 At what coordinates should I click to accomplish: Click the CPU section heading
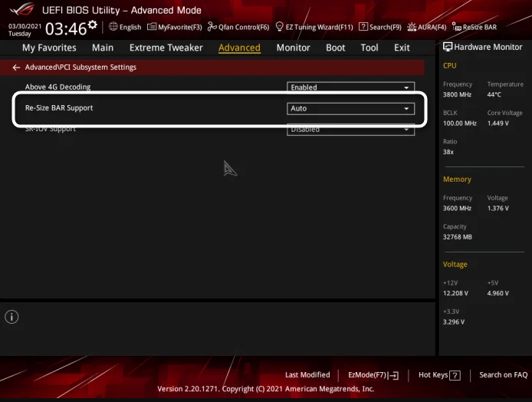[x=449, y=66]
